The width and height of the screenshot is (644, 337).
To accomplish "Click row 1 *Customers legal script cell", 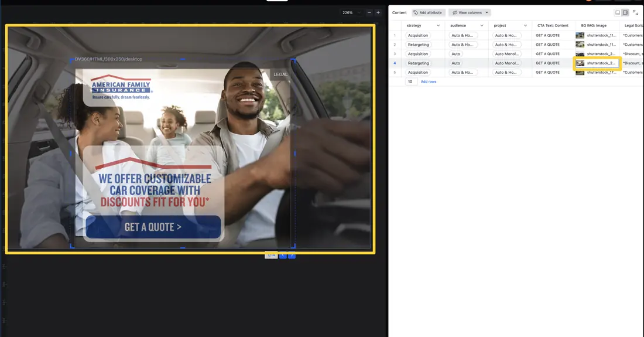I will [x=633, y=35].
